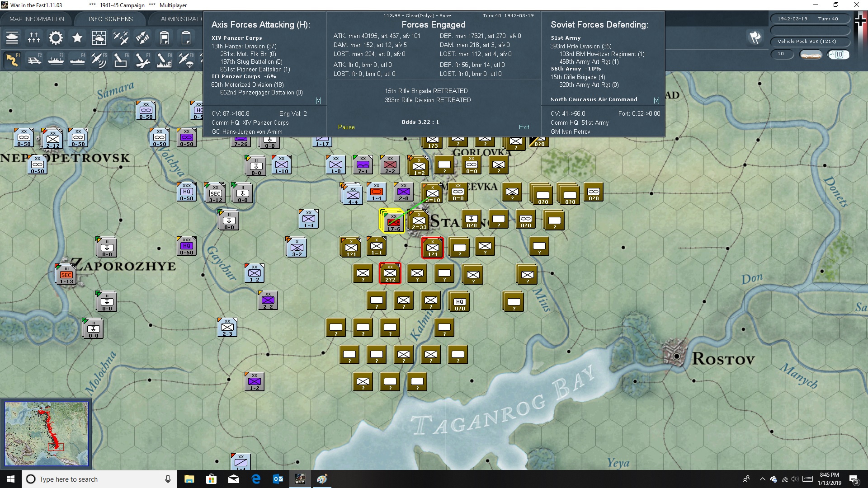Click Pause in combat report
This screenshot has height=488, width=868.
tap(346, 127)
